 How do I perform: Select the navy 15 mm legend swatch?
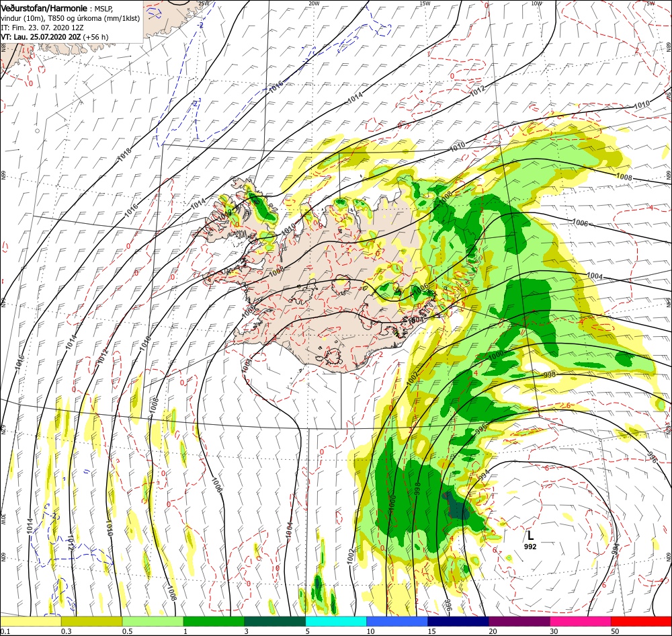458,621
